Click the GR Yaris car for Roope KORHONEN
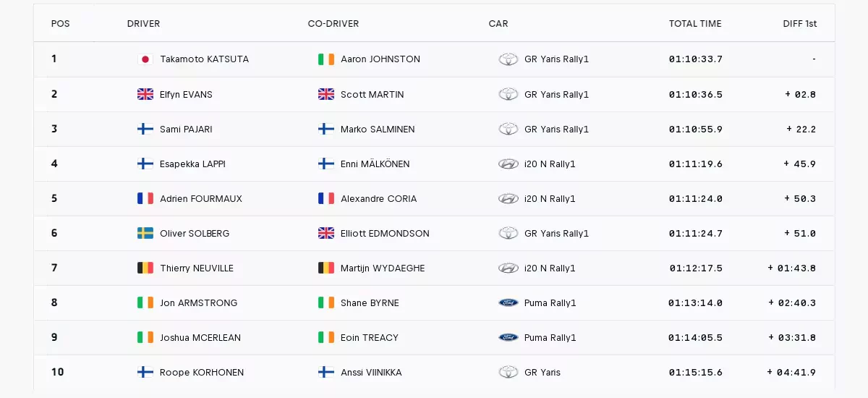Image resolution: width=868 pixels, height=398 pixels. click(542, 372)
